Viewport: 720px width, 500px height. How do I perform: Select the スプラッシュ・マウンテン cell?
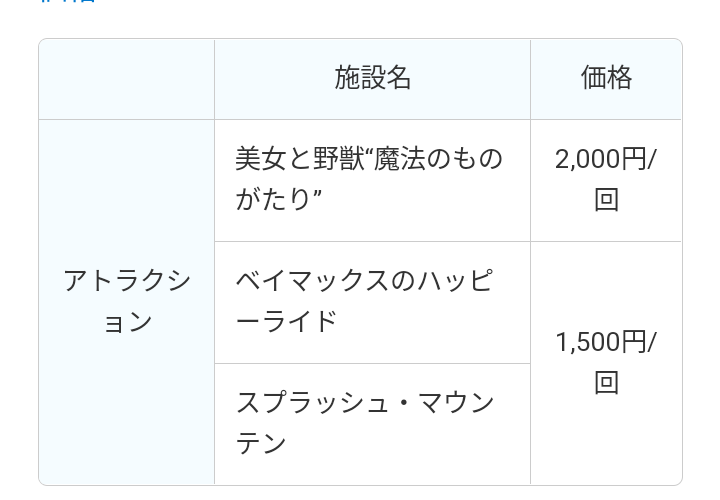pyautogui.click(x=372, y=424)
